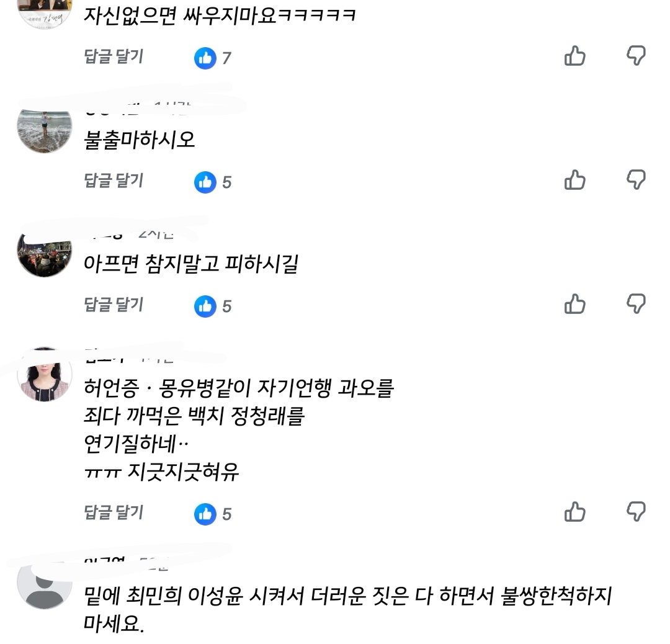Open blue like count 7 reactions
The width and height of the screenshot is (670, 644).
(x=213, y=58)
